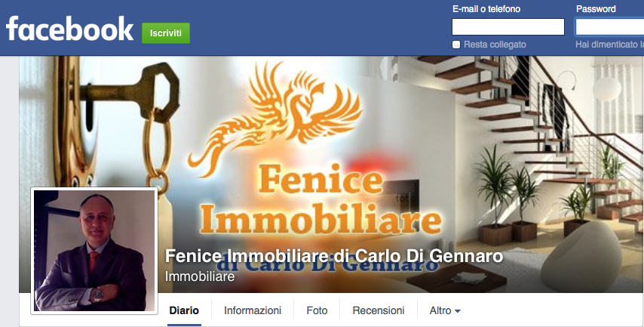
Task: Open the page title Fenice Immobiliare di Carlo Di Gennaro
Action: tap(334, 256)
